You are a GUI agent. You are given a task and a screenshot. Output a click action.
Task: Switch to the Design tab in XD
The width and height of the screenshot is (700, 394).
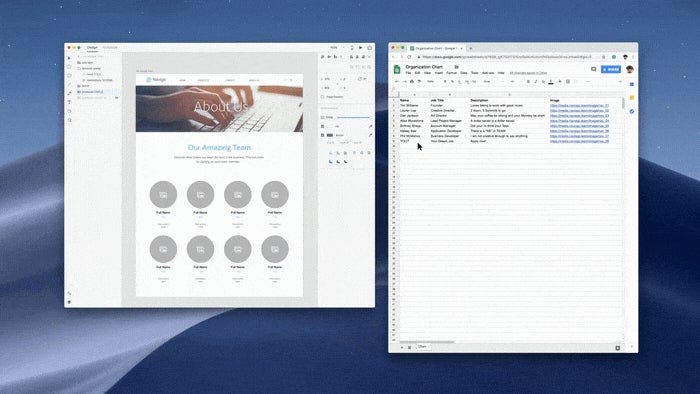(92, 47)
